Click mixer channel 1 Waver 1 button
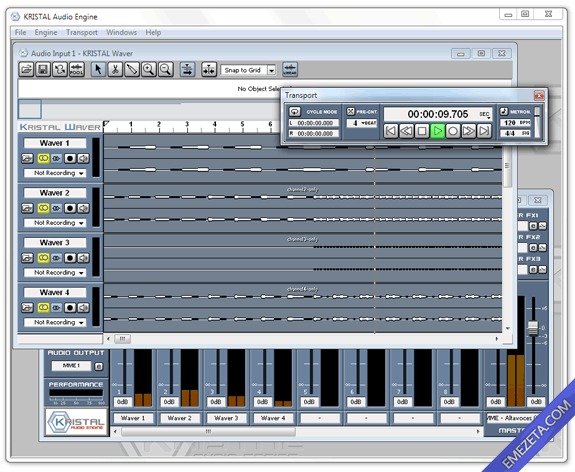Screen dimensions: 575x472 [x=133, y=418]
